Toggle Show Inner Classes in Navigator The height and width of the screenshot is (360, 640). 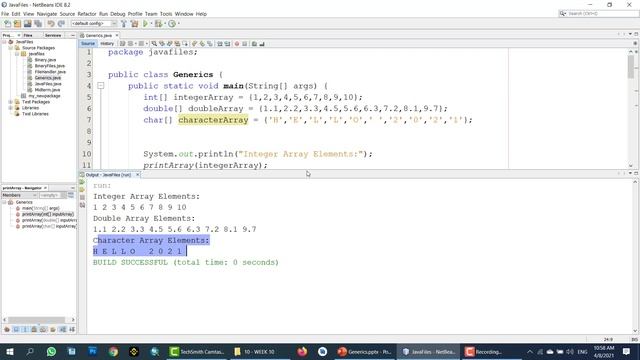(x=43, y=329)
